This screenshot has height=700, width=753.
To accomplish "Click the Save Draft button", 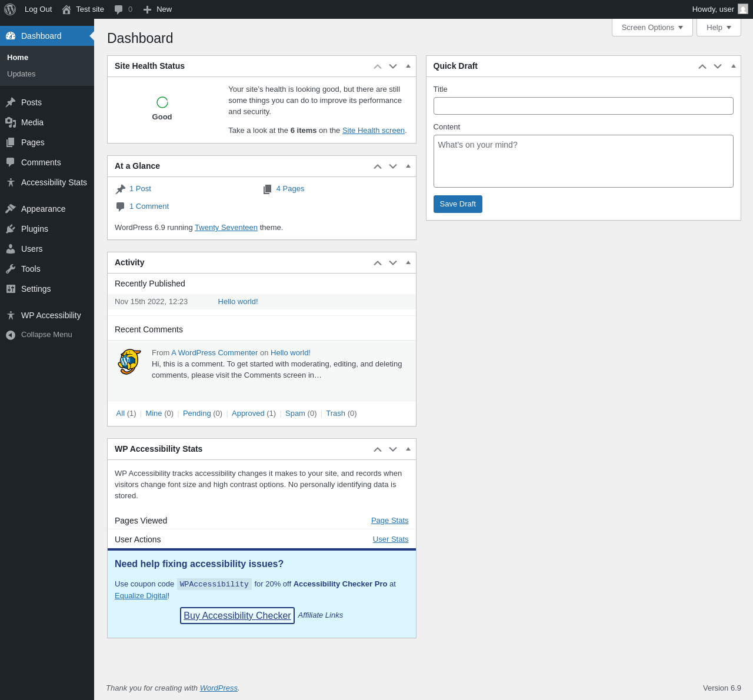I will (458, 204).
